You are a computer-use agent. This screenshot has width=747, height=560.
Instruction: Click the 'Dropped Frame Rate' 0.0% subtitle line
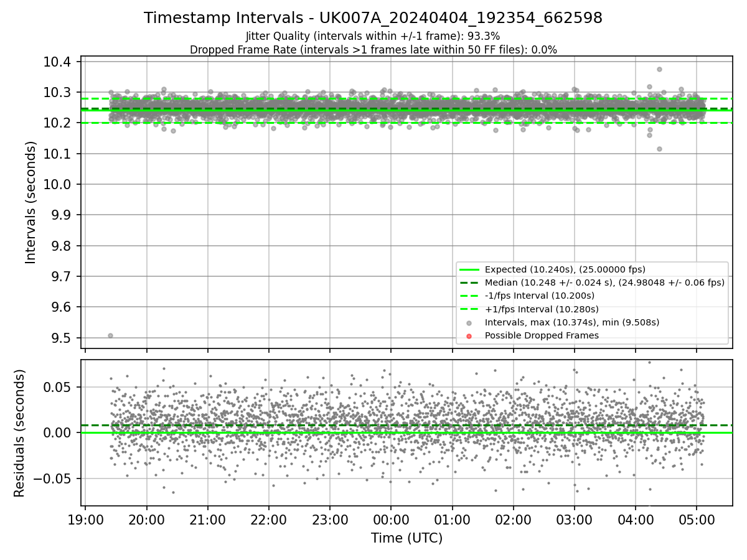click(373, 50)
